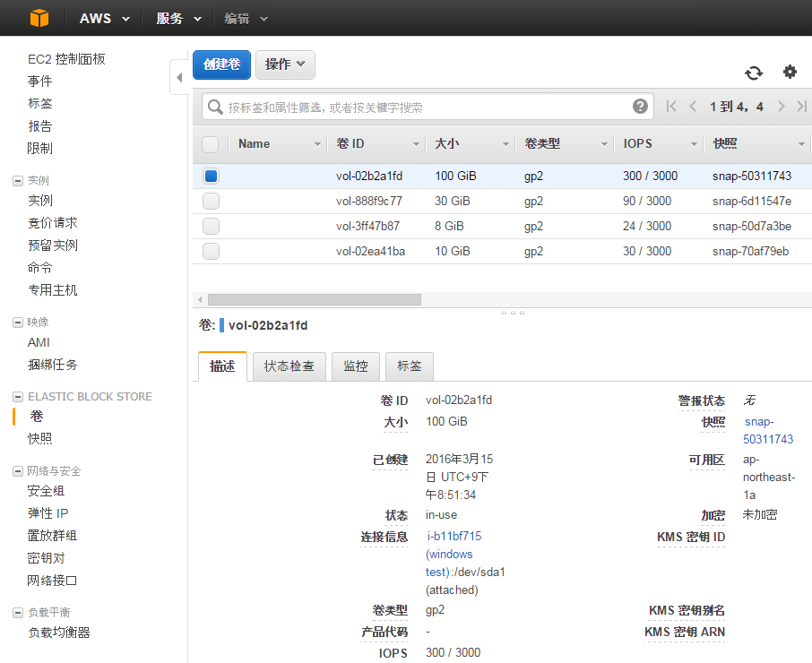Viewport: 812px width, 663px height.
Task: Check the vol-02ea41ba row checkbox
Action: point(211,251)
